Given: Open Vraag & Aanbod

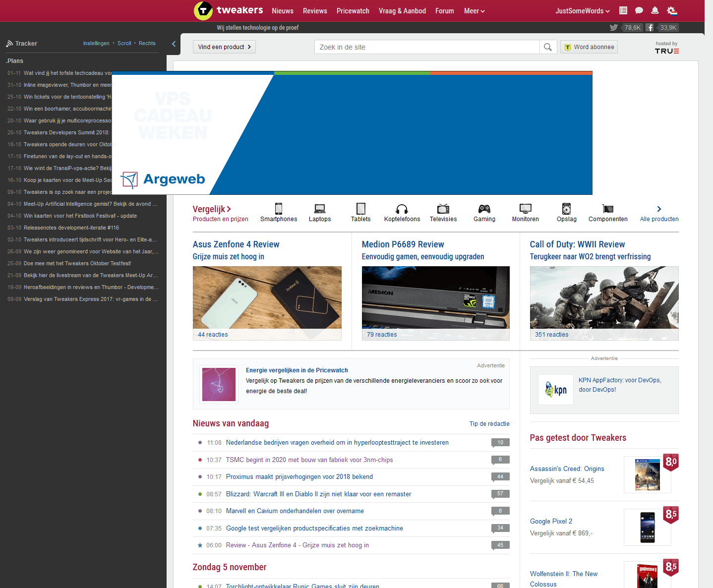Looking at the screenshot, I should coord(402,11).
